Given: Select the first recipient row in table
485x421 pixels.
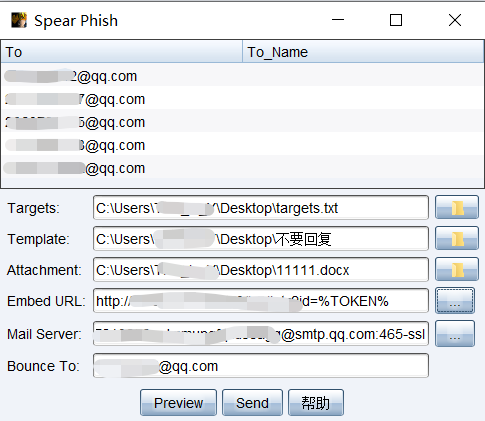Looking at the screenshot, I should pyautogui.click(x=242, y=76).
